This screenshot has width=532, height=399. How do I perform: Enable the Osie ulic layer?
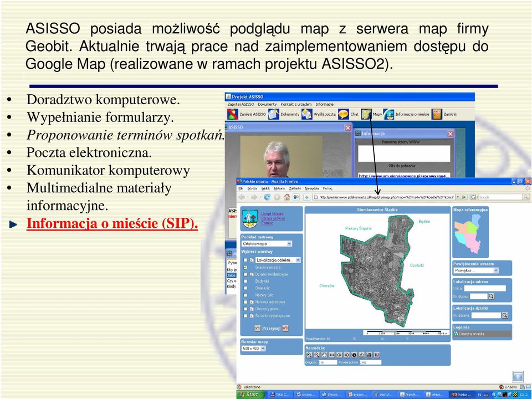[x=245, y=288]
